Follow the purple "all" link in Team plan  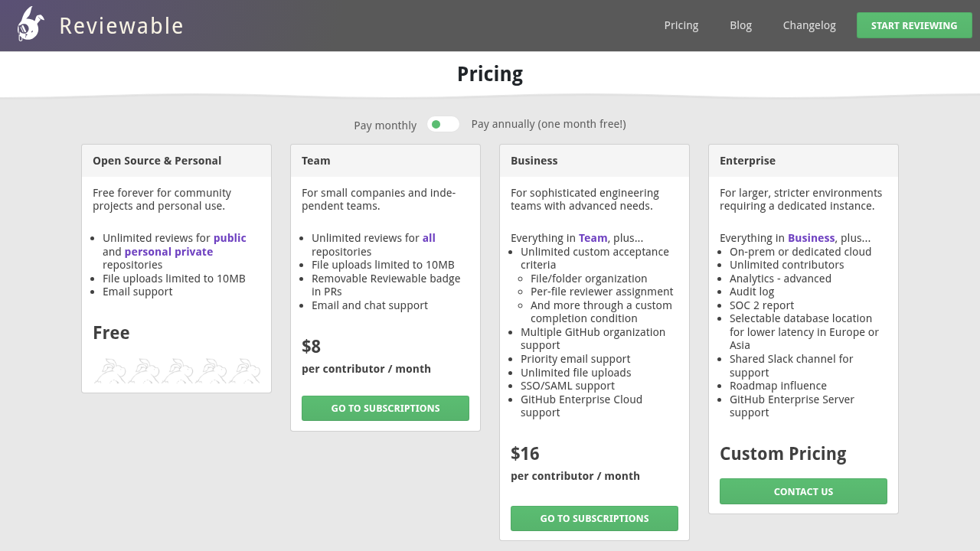tap(429, 238)
